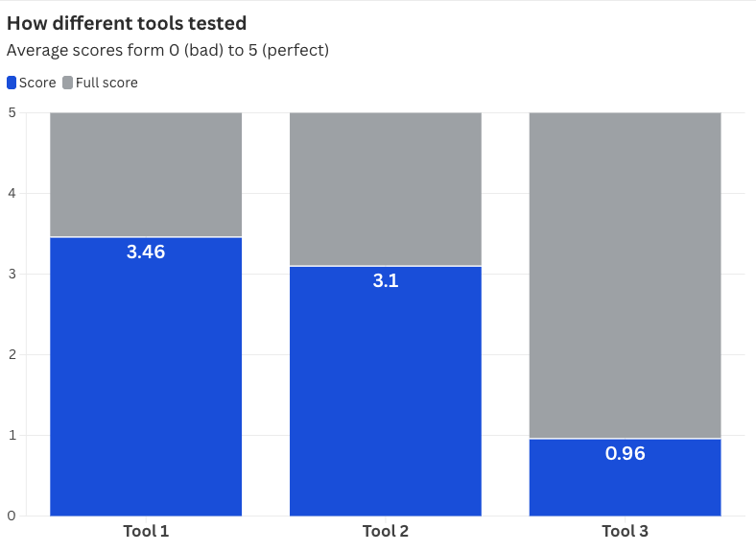Click the chart title 'How different tools tested'
Screen dimensions: 756x552
click(127, 23)
